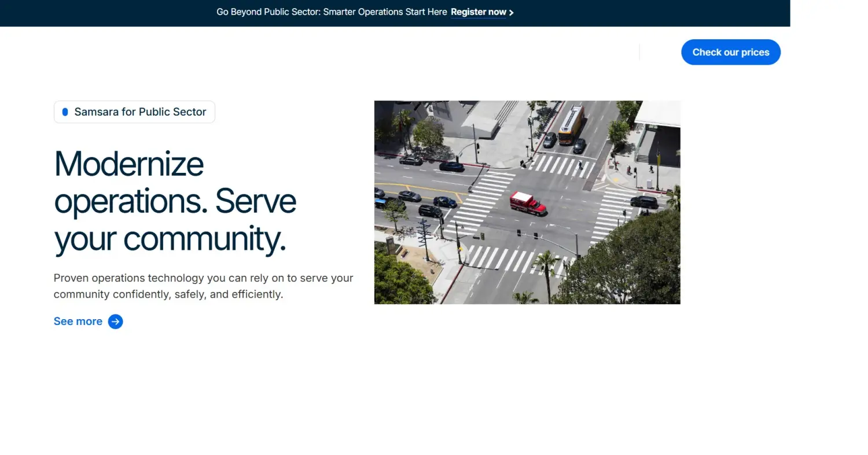Open the Check our prices button
Viewport: 868px width, 455px height.
click(x=731, y=52)
